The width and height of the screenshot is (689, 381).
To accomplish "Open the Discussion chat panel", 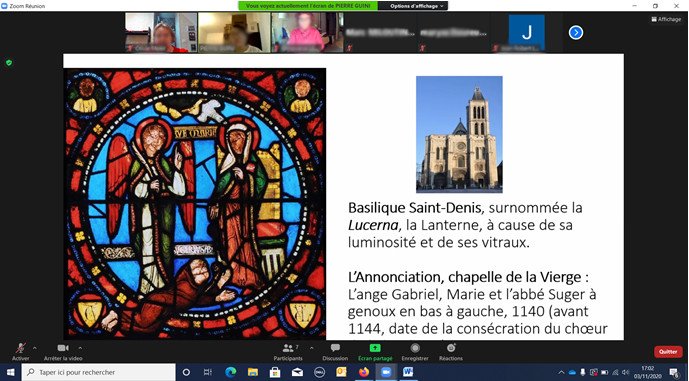I will 335,351.
